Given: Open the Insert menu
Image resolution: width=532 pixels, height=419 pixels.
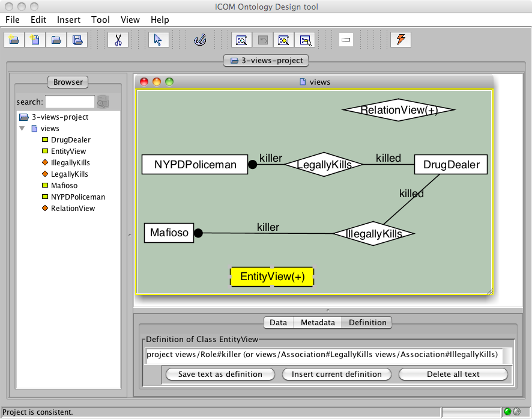Looking at the screenshot, I should click(x=68, y=20).
